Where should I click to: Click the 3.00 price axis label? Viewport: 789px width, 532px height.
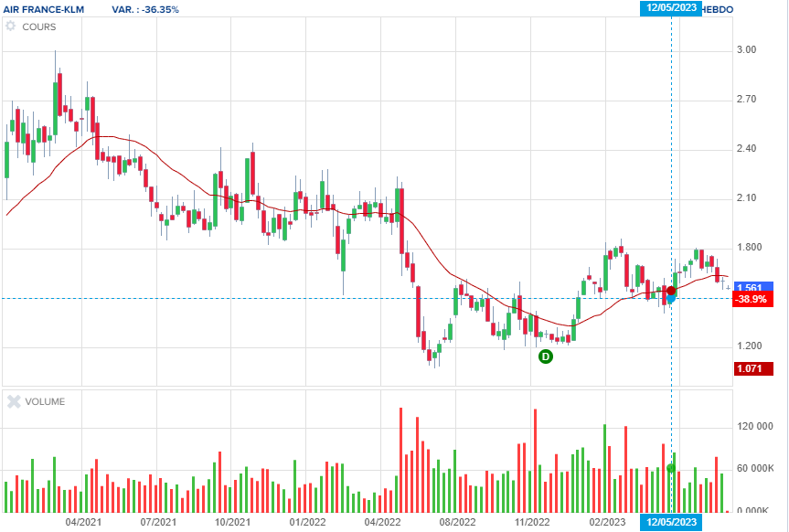coord(746,50)
